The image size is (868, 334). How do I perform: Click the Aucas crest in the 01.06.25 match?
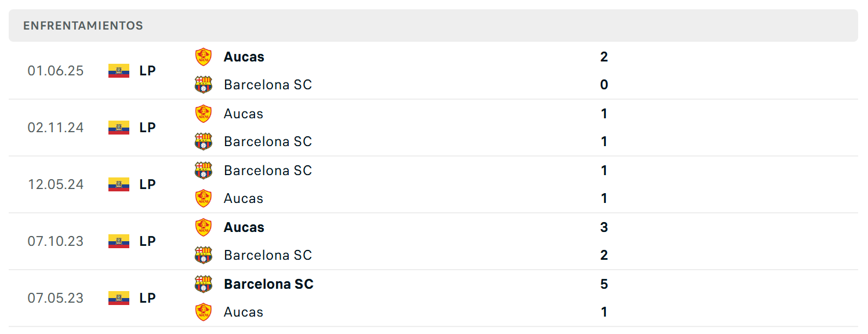(x=204, y=57)
